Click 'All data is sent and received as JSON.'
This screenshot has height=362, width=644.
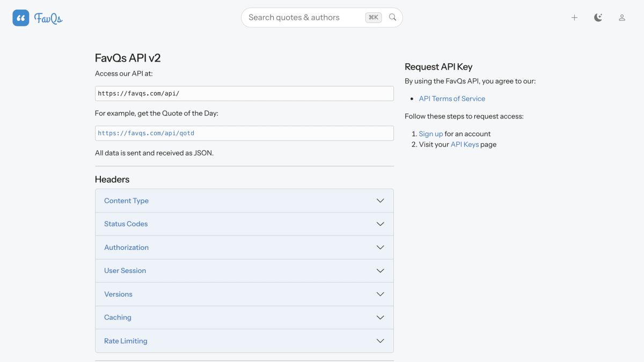tap(154, 153)
